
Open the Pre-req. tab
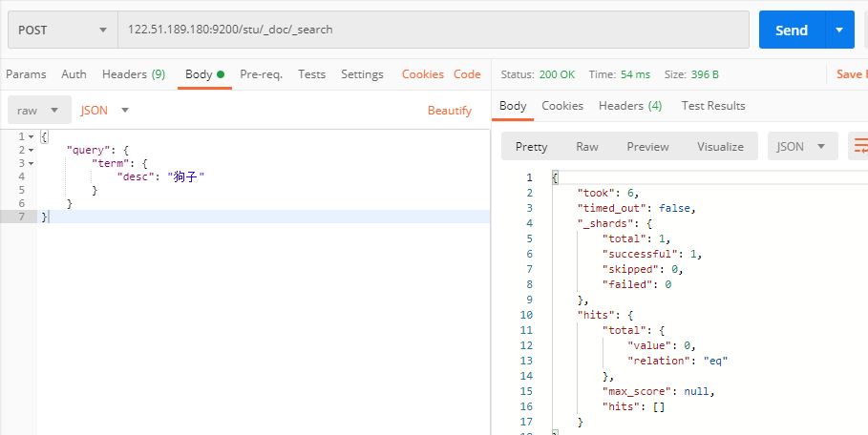[262, 74]
